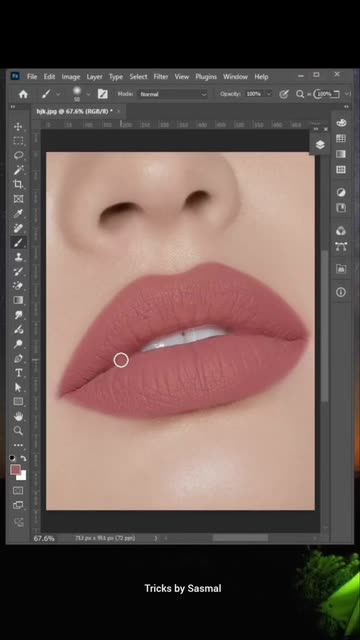Select the Eyedropper tool
The height and width of the screenshot is (640, 360).
coord(18,213)
